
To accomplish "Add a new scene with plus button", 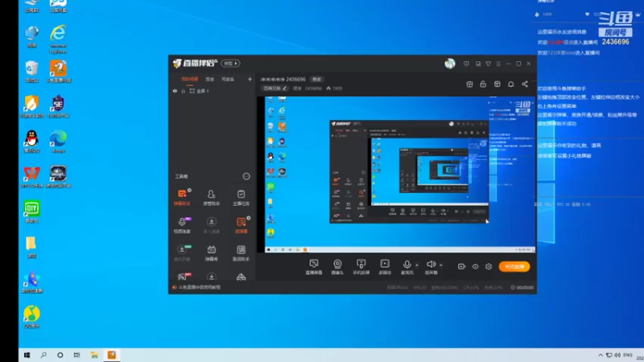I will click(250, 79).
